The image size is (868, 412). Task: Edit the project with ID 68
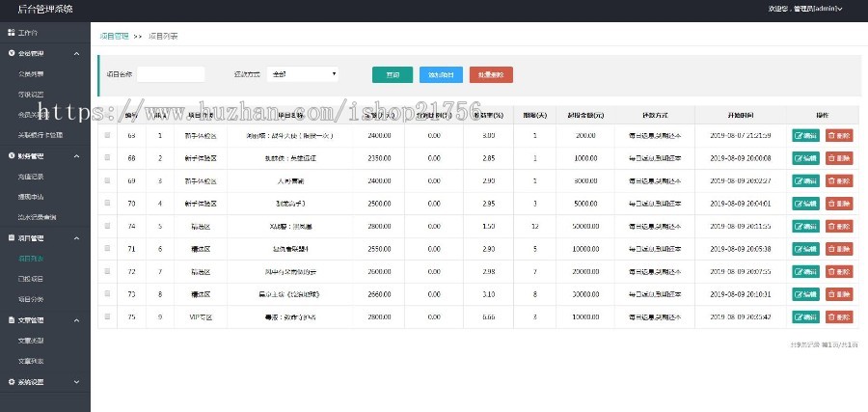point(806,158)
